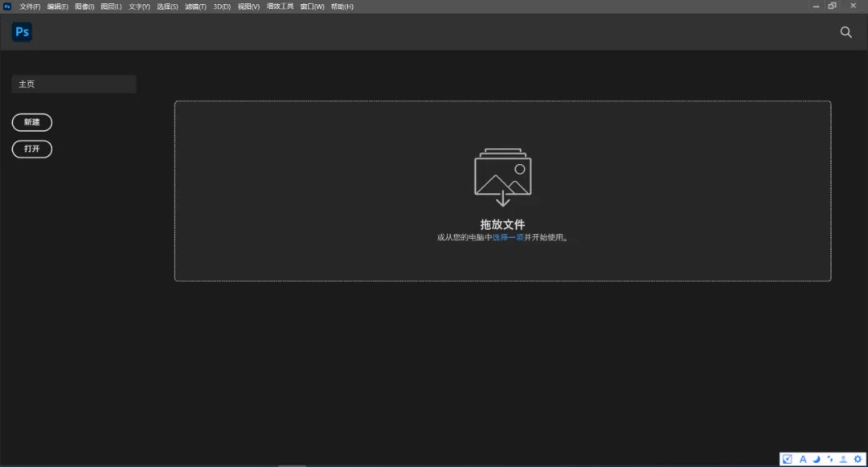Open the IME settings gear
This screenshot has height=467, width=868.
[858, 459]
